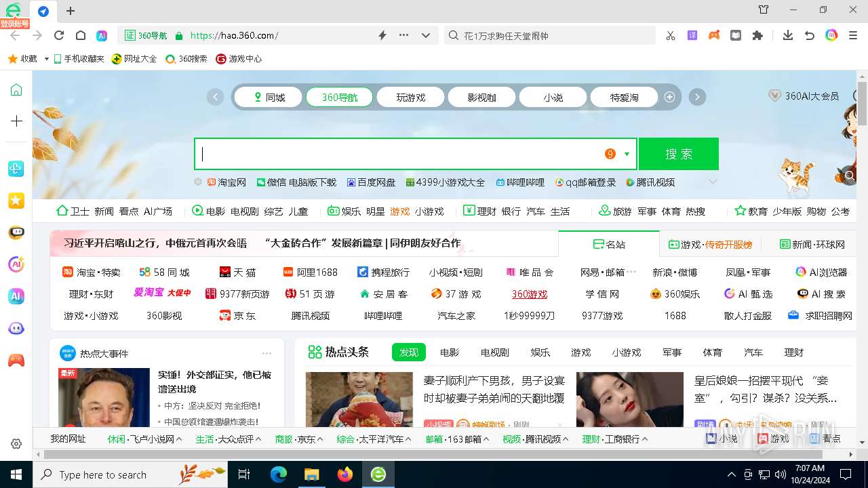Open the 天猫 site link

pyautogui.click(x=238, y=272)
